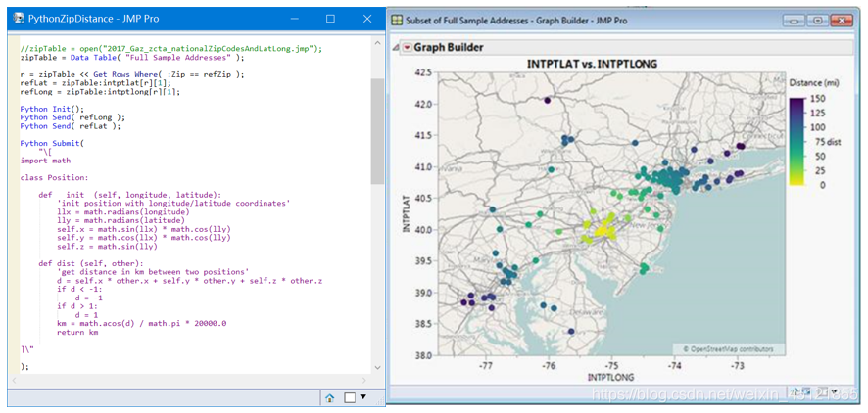The width and height of the screenshot is (868, 413).
Task: Click the 'Python Init();' code line
Action: (53, 109)
